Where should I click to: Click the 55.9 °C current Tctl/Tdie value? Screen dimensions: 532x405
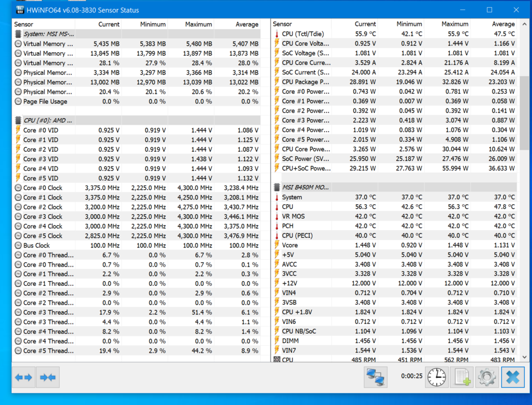(366, 34)
